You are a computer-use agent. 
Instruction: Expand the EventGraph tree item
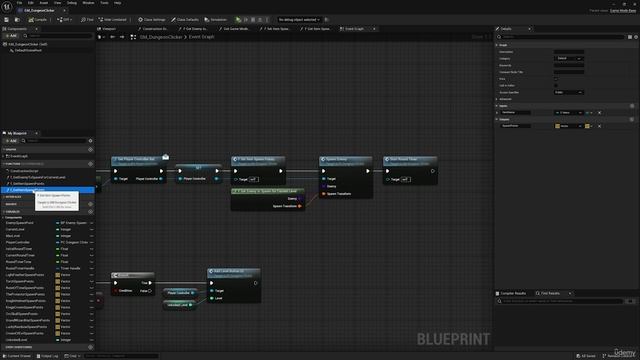point(4,156)
